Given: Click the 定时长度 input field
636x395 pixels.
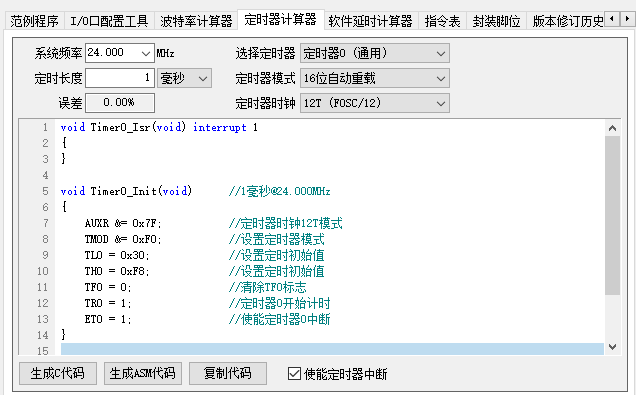Looking at the screenshot, I should tap(120, 78).
